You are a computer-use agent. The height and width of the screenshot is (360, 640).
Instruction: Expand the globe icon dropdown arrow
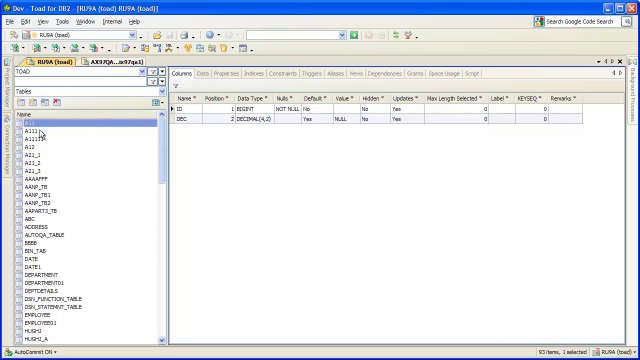[219, 35]
